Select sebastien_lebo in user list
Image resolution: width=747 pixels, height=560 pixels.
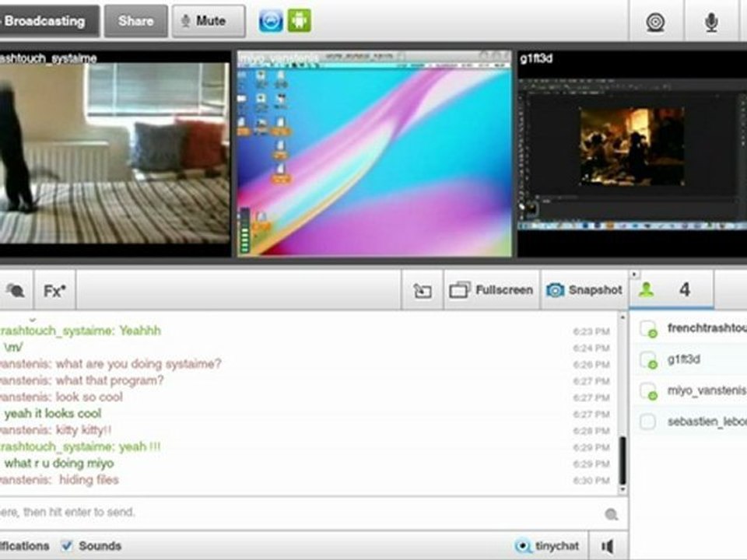click(x=707, y=422)
